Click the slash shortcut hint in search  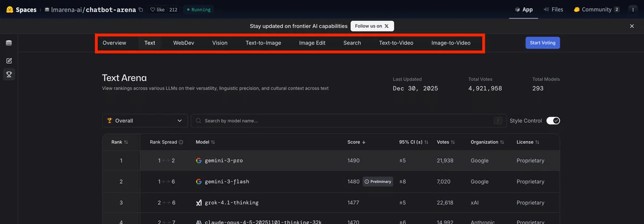pos(499,121)
